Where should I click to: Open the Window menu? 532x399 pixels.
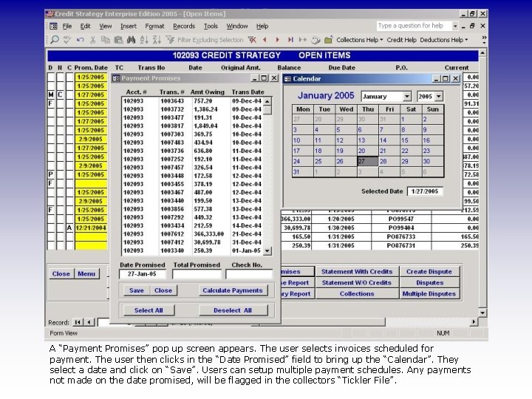tap(237, 26)
